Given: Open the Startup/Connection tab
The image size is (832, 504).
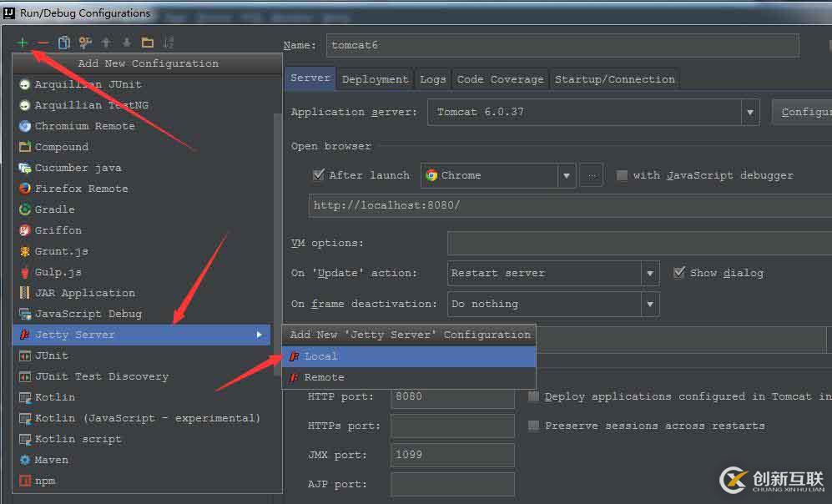Looking at the screenshot, I should pyautogui.click(x=614, y=79).
